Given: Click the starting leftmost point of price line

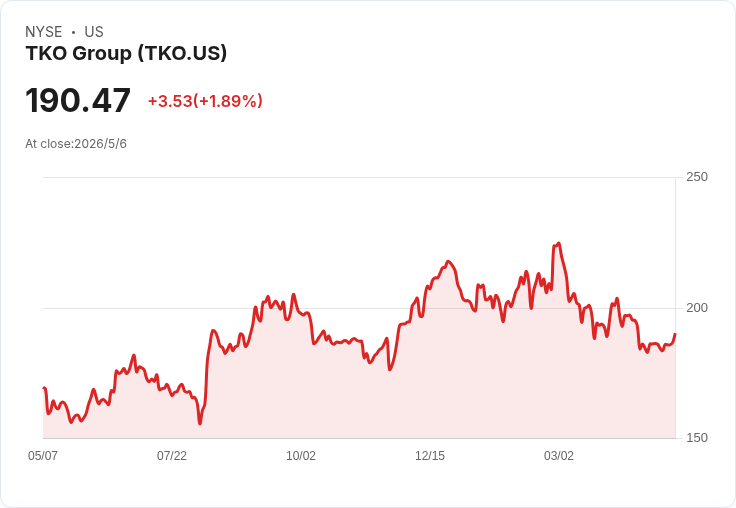Looking at the screenshot, I should (x=44, y=388).
